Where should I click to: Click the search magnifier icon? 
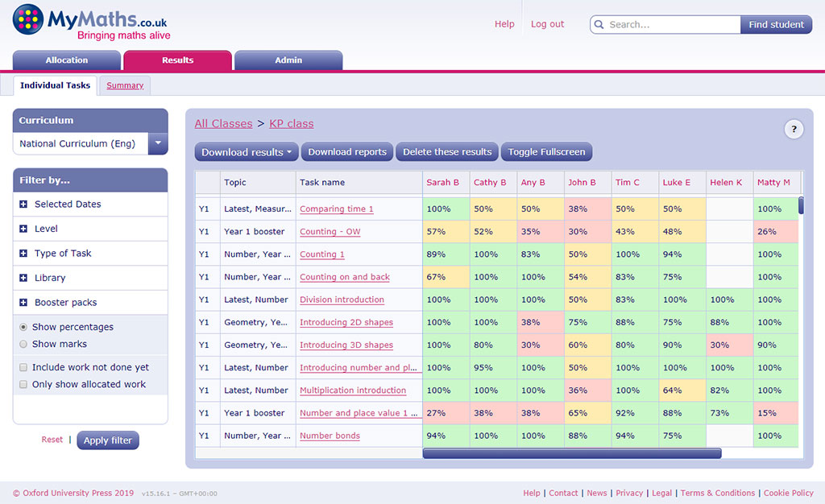pos(599,25)
